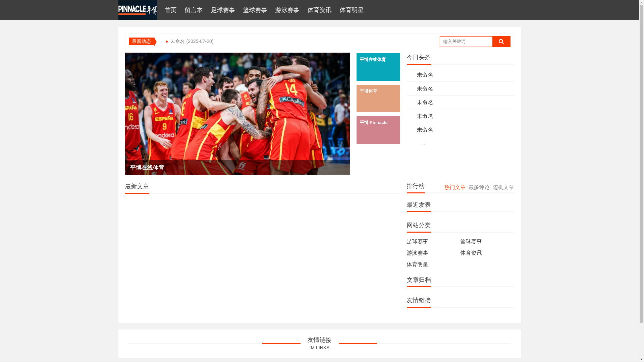Click the Pinnacle 平博 logo

138,10
